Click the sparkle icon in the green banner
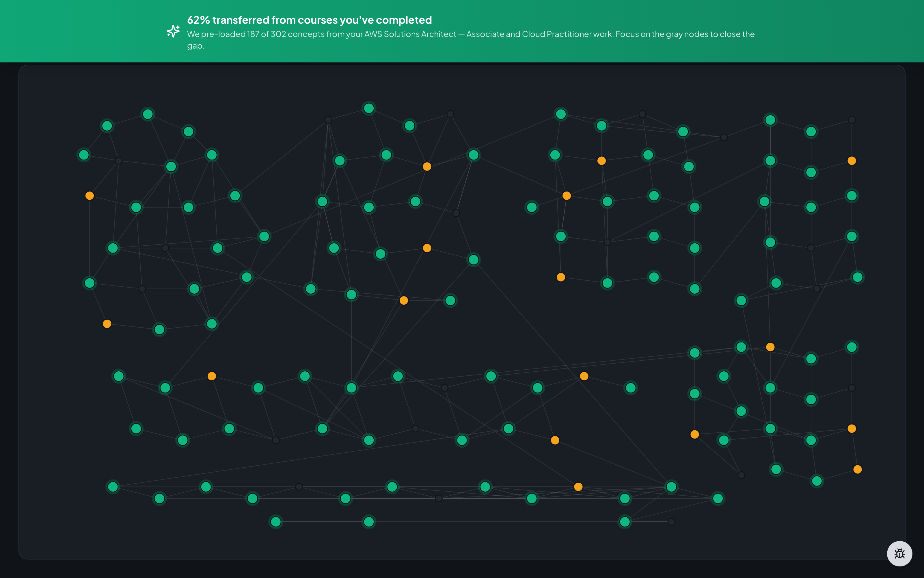 [x=173, y=31]
